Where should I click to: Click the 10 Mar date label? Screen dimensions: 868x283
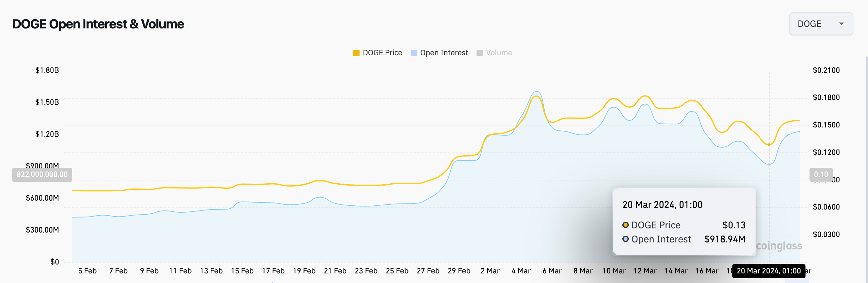click(x=614, y=271)
